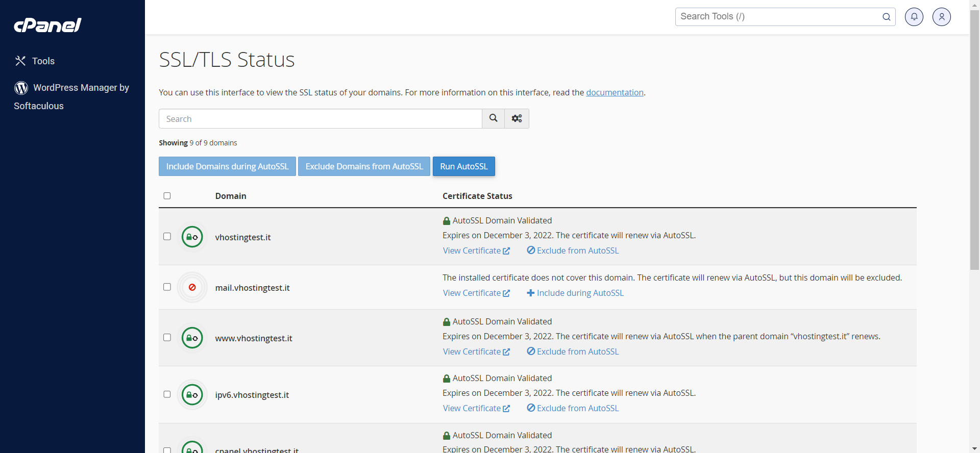View Certificate for ipv6.vhostingtest.it
Viewport: 980px width, 453px height.
coord(476,408)
